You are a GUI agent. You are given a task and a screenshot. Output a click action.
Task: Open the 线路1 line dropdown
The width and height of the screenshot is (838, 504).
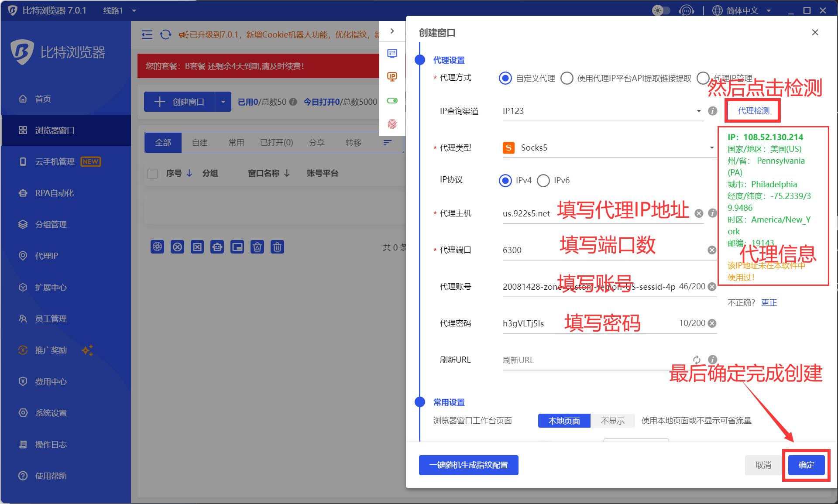120,10
